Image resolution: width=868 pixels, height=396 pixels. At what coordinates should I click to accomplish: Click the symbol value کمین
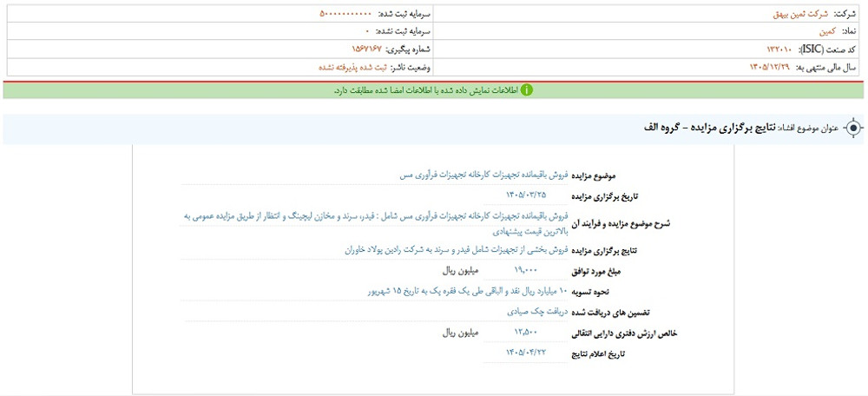pos(827,31)
